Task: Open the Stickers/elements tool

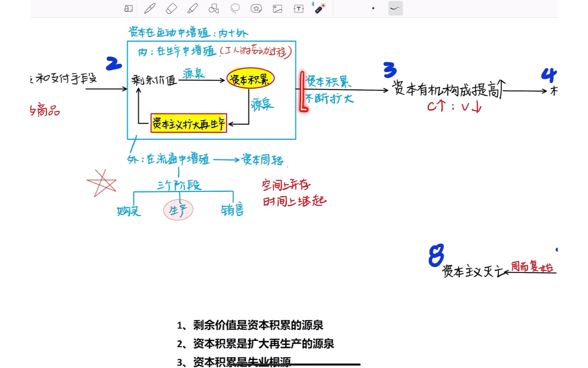Action: point(256,8)
